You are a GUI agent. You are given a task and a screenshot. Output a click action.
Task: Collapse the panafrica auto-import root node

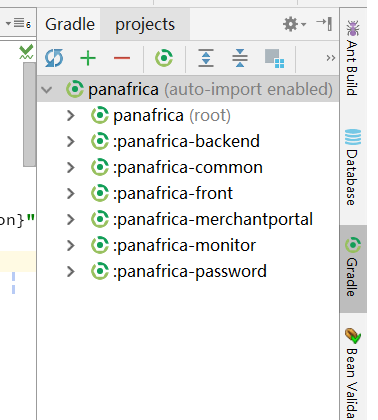pyautogui.click(x=47, y=89)
